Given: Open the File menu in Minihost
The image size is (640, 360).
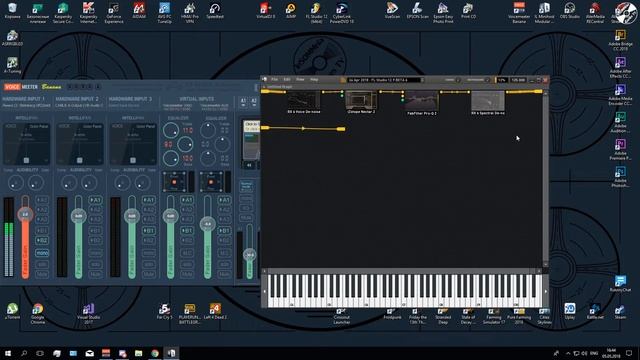Looking at the screenshot, I should (275, 80).
